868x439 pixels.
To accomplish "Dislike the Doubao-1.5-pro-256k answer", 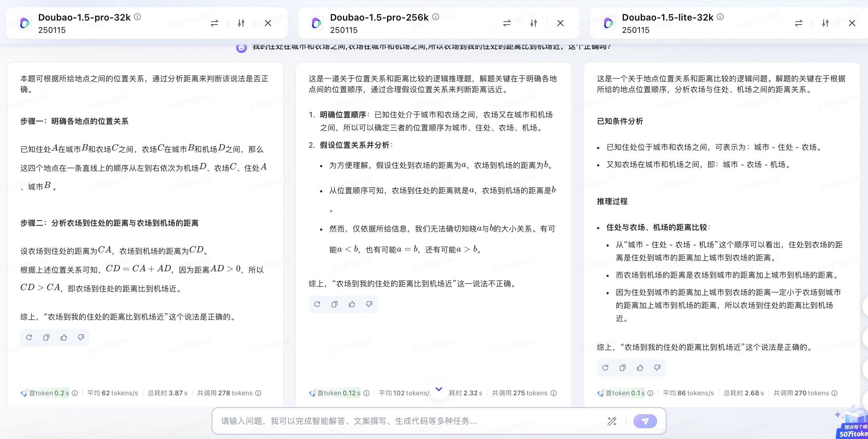I will pyautogui.click(x=369, y=304).
